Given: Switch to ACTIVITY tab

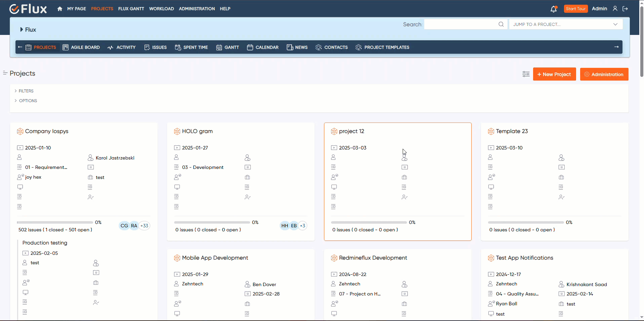Looking at the screenshot, I should 121,47.
